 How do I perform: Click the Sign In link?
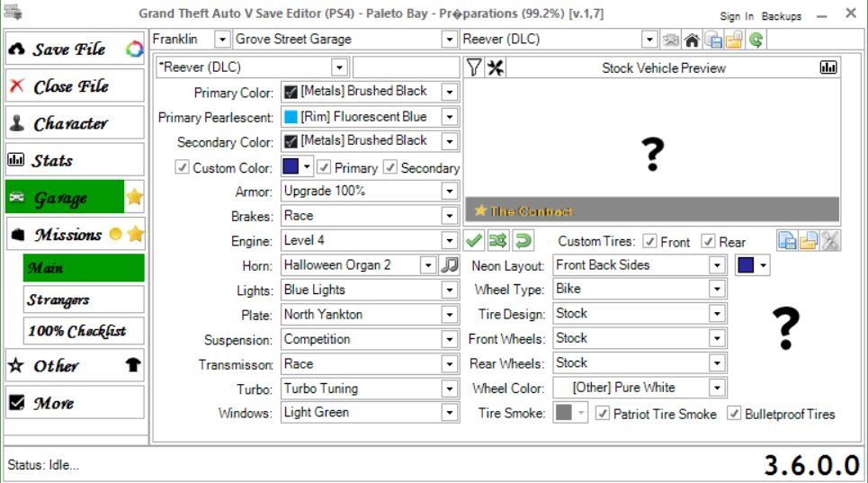click(x=737, y=16)
